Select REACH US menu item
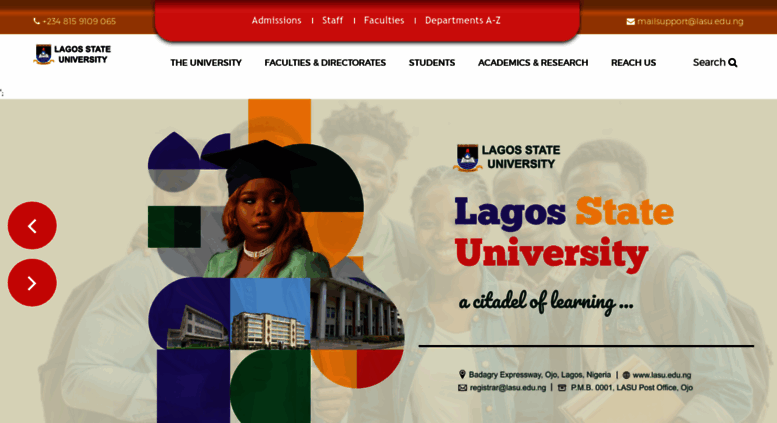Image resolution: width=777 pixels, height=423 pixels. click(633, 63)
